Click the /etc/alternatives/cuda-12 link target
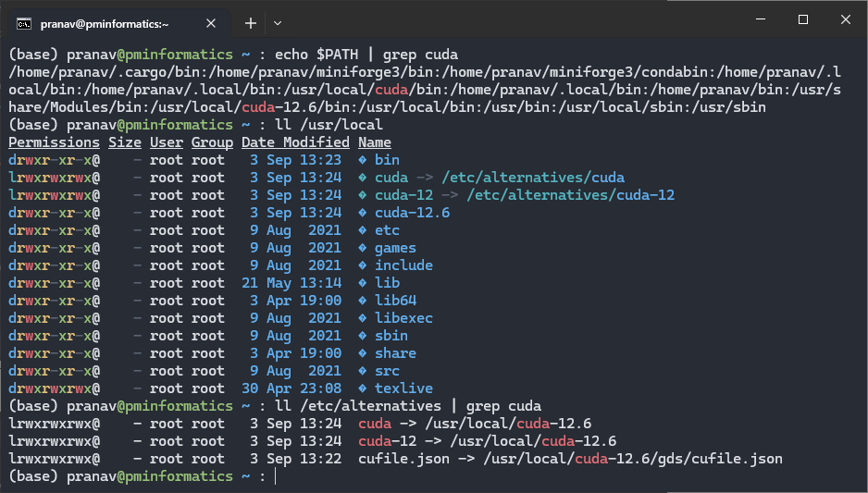 [x=570, y=195]
